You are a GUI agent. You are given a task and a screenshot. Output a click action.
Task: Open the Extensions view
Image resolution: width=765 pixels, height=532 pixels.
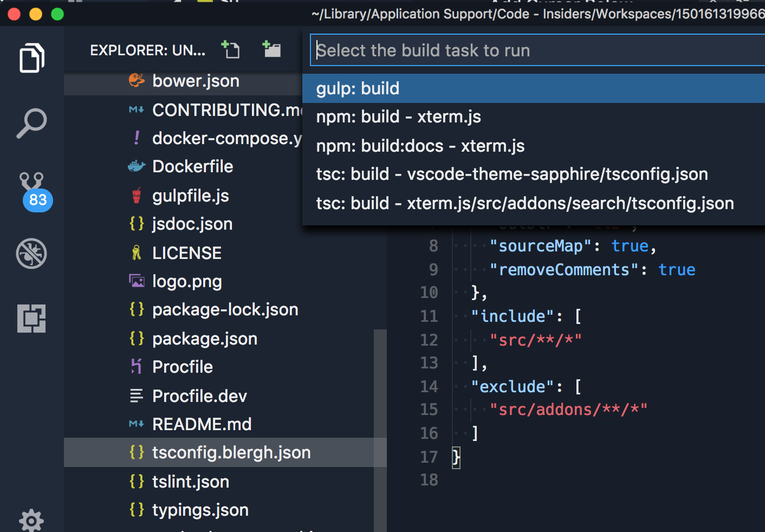[31, 318]
